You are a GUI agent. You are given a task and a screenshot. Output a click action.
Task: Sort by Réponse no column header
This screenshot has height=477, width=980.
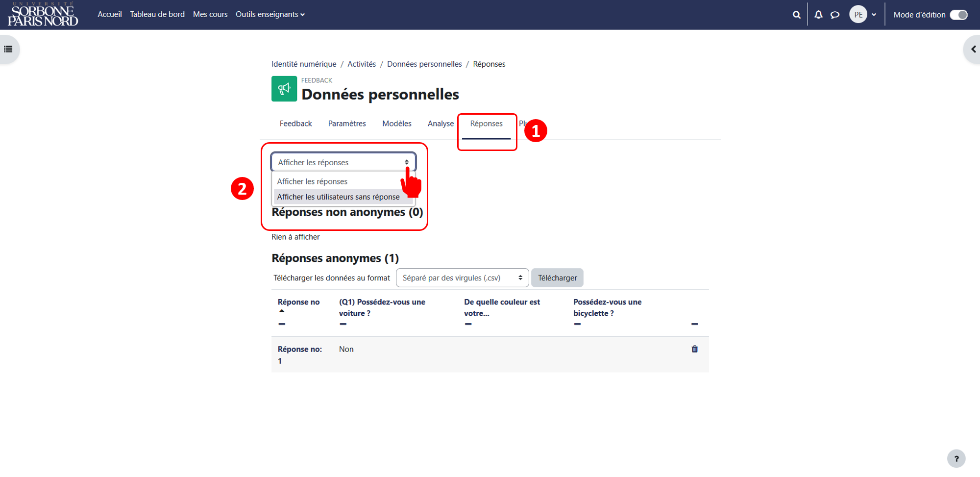tap(298, 302)
